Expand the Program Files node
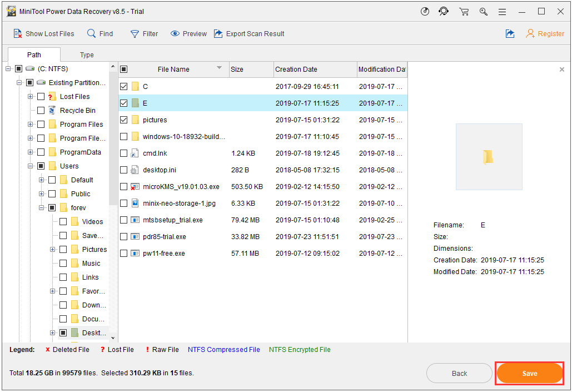Image resolution: width=572 pixels, height=392 pixels. [x=30, y=124]
